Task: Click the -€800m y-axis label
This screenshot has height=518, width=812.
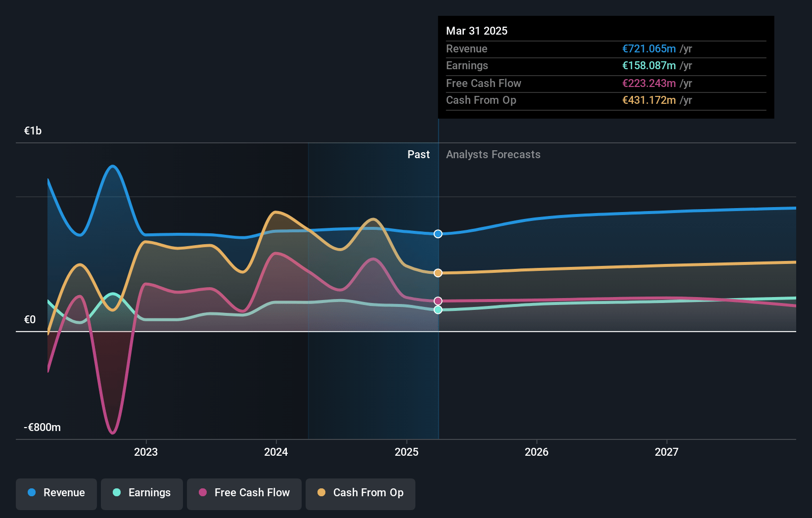Action: (x=43, y=427)
